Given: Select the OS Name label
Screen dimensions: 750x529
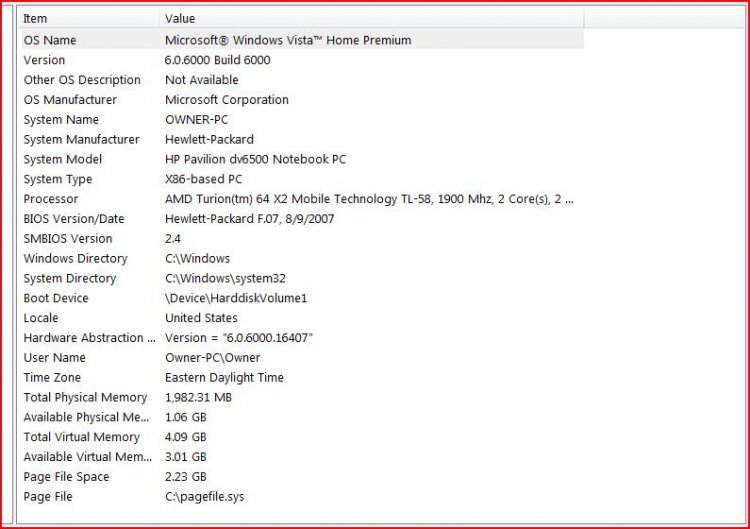Looking at the screenshot, I should coord(50,40).
